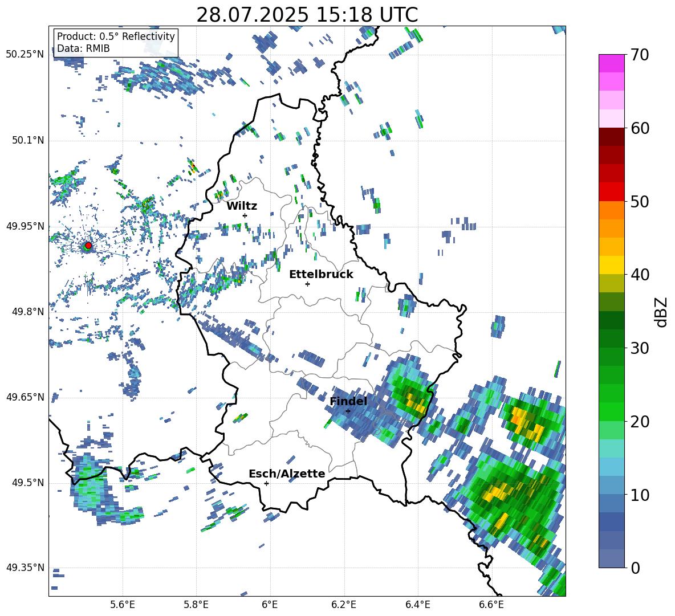Click the Product: 0.5° Reflectivity text
675x616 pixels.
[x=116, y=36]
